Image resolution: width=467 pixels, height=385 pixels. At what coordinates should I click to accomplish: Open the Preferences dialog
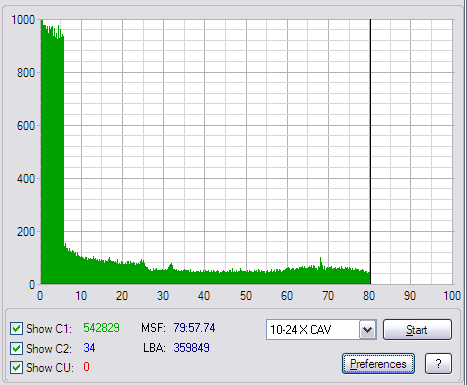click(x=378, y=364)
